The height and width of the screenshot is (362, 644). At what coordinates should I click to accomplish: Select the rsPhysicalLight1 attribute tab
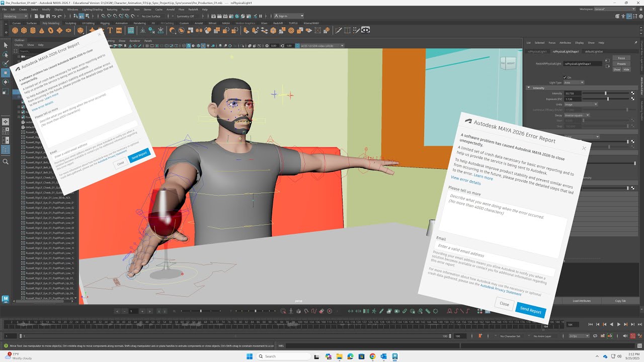pos(537,51)
